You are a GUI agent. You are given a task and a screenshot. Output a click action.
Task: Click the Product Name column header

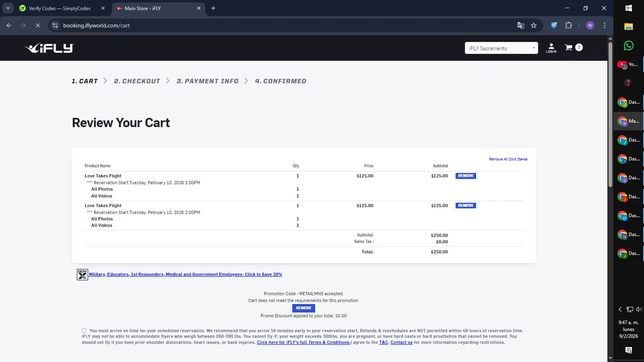click(x=97, y=166)
